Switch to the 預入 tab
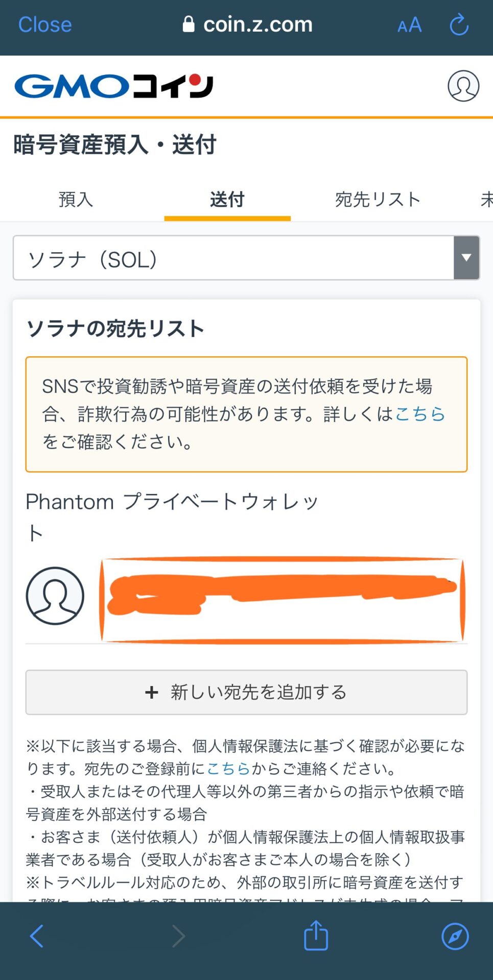The height and width of the screenshot is (980, 493). [x=75, y=200]
